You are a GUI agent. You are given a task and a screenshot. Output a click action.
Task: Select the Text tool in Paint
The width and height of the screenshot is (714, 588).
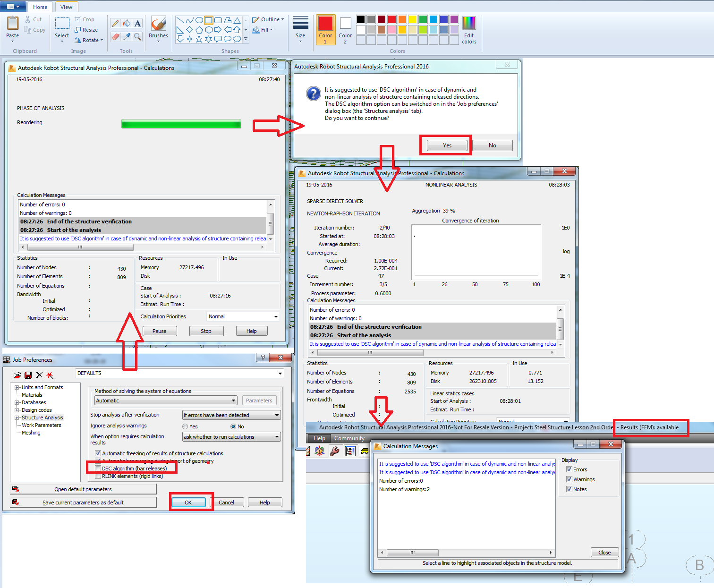click(x=137, y=23)
